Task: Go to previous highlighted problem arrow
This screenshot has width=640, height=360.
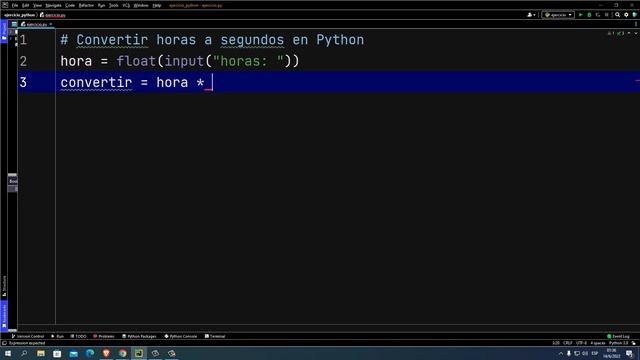Action: [629, 33]
